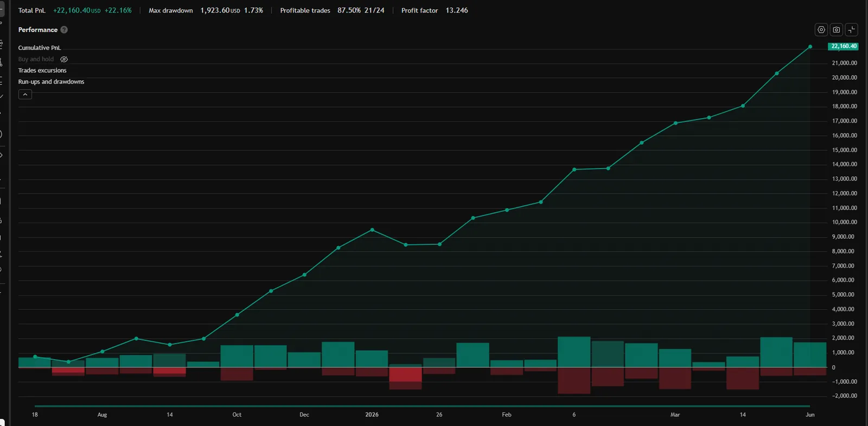
Task: Click the 13.246 profit factor value
Action: click(x=457, y=10)
